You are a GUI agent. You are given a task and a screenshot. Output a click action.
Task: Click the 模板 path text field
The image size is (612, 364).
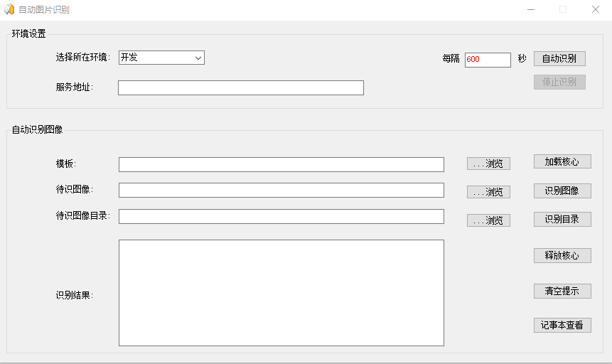(281, 164)
